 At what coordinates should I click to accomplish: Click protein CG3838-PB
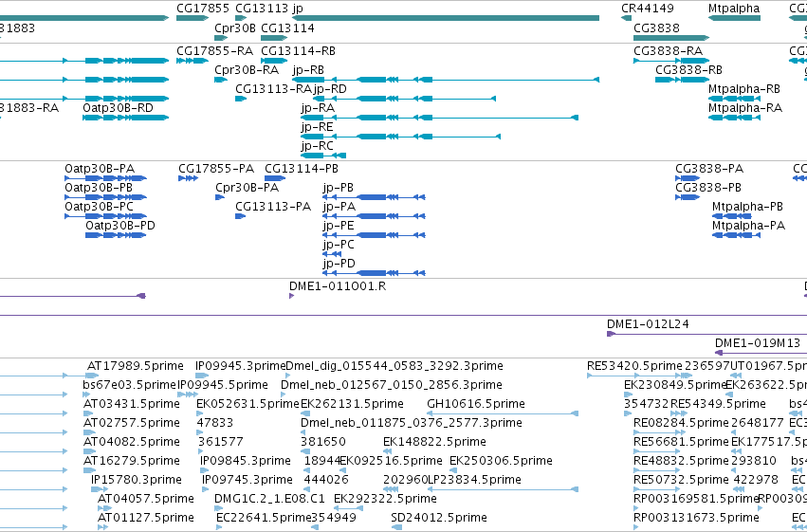708,188
